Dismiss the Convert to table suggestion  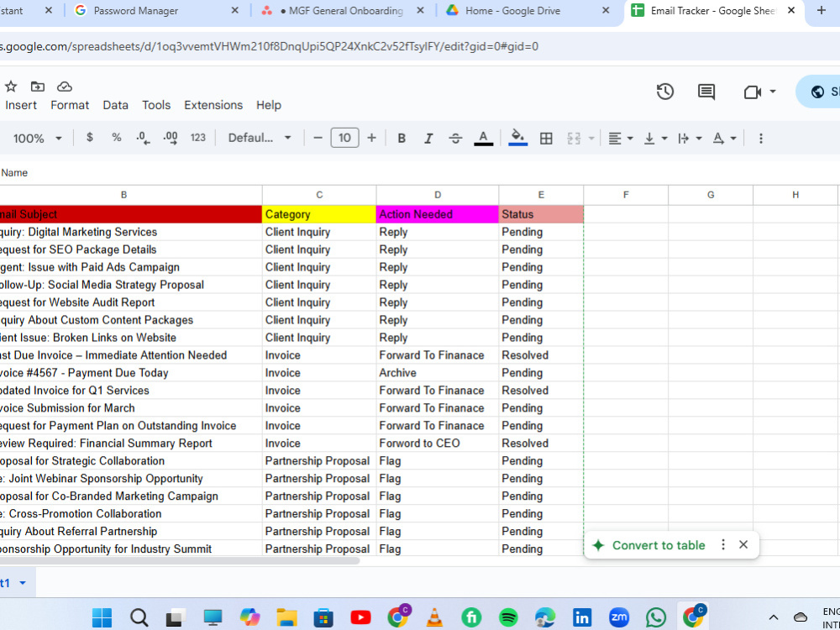pos(743,545)
